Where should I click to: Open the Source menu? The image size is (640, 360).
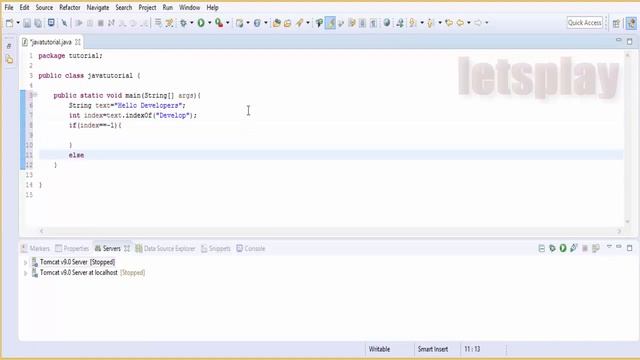tap(44, 7)
